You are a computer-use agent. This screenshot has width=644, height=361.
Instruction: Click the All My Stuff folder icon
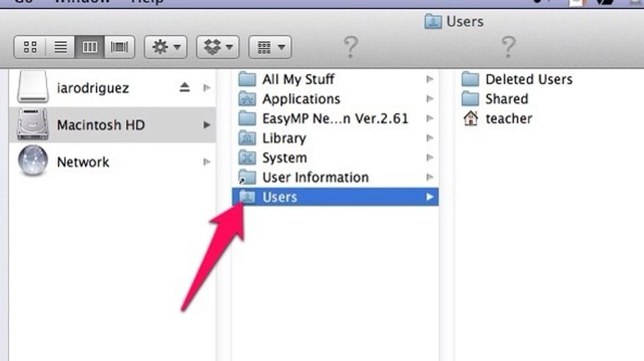pyautogui.click(x=247, y=79)
